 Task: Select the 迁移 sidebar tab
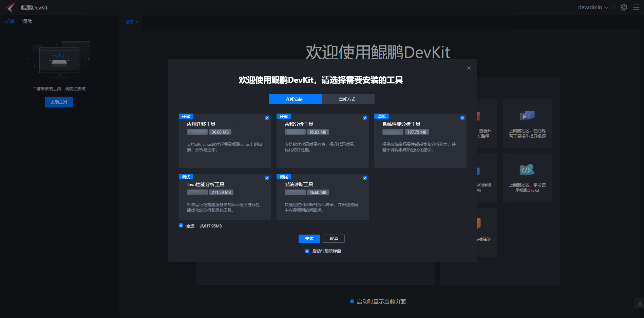pos(10,21)
